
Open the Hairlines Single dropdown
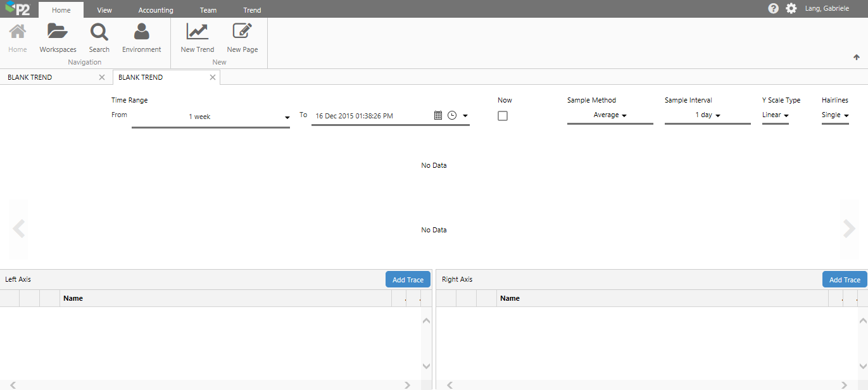click(x=834, y=115)
